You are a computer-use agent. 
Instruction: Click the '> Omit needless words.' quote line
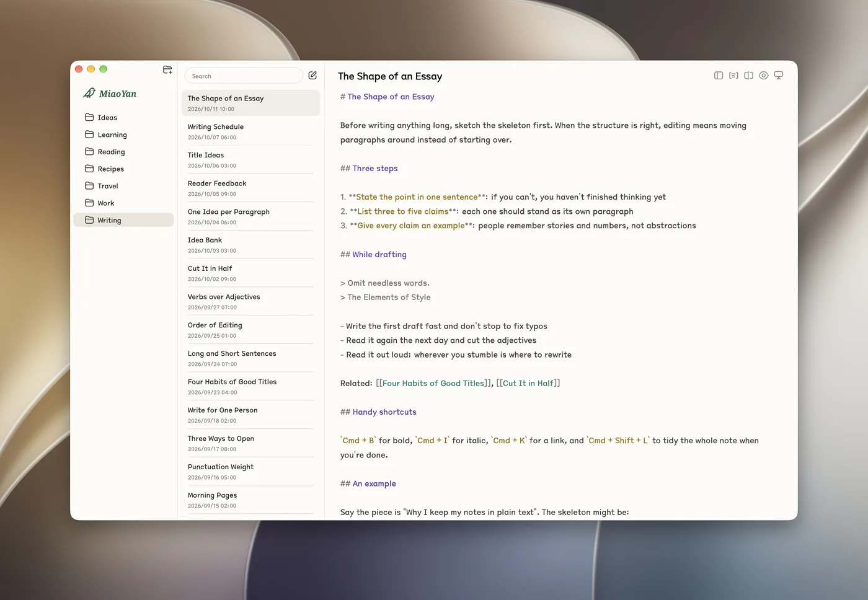click(x=385, y=283)
